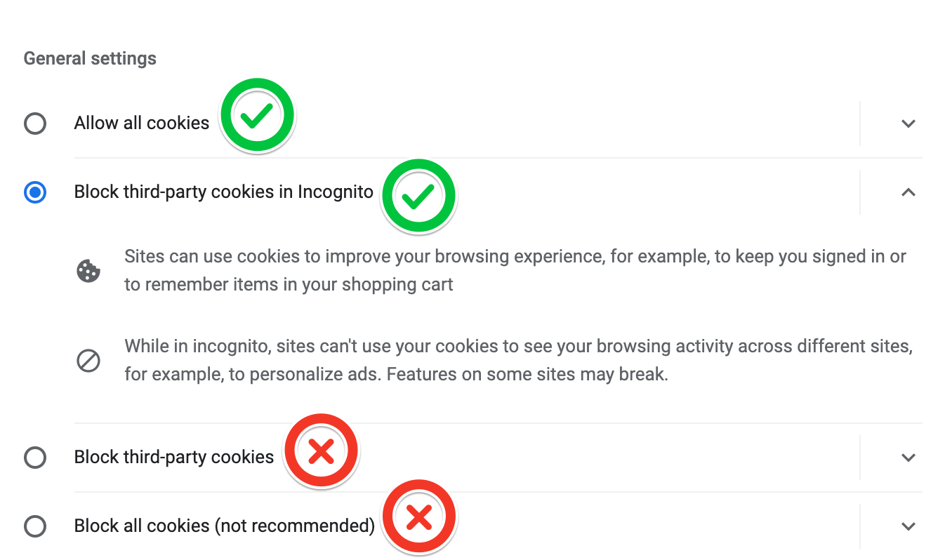Select Block third-party cookies in Incognito radio button

35,192
